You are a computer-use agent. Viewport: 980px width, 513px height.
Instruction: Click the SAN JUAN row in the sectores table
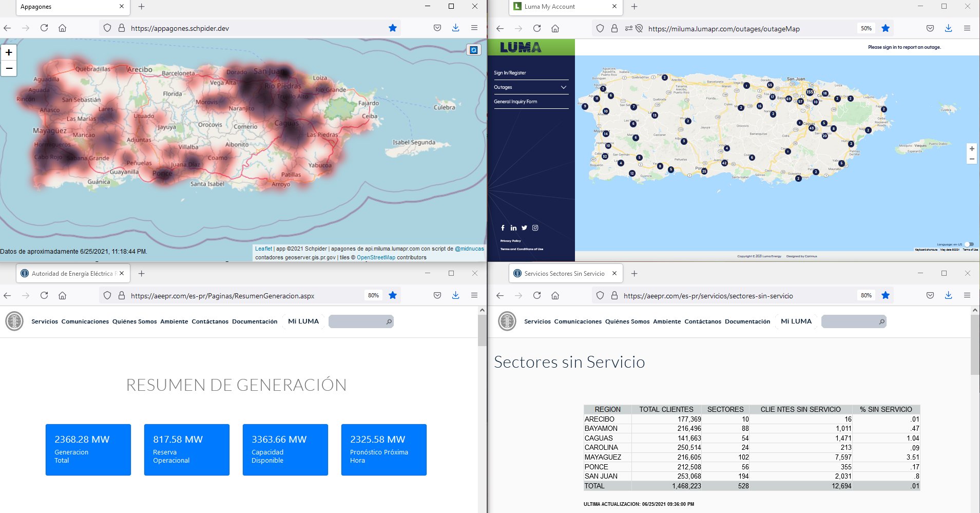click(752, 476)
